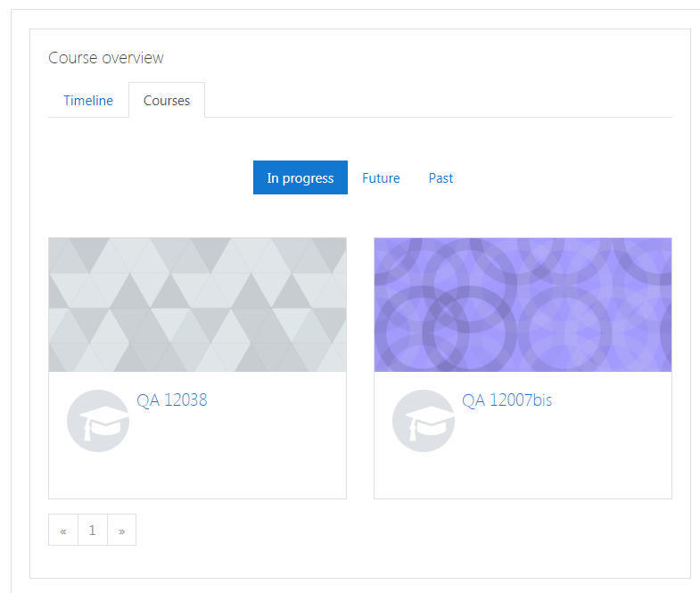The image size is (700, 593).
Task: Open the QA 12007bis course link
Action: [x=506, y=399]
